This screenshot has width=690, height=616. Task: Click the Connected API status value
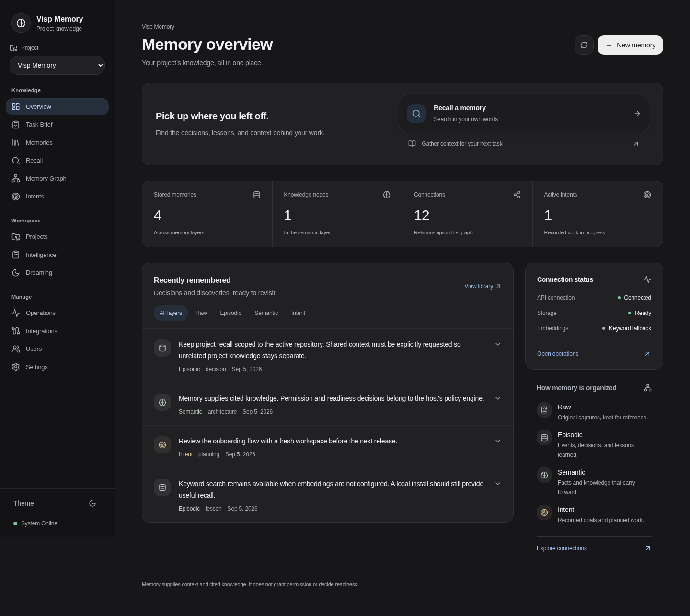pyautogui.click(x=637, y=298)
